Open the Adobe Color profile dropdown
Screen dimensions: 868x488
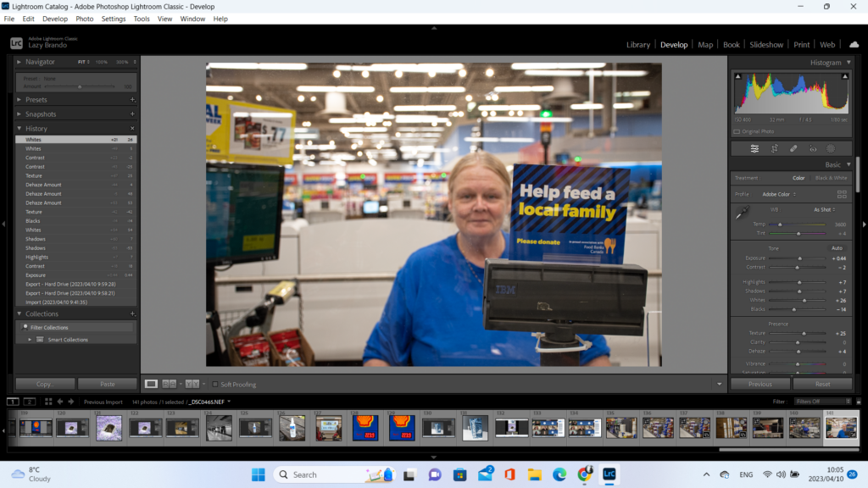pos(778,194)
